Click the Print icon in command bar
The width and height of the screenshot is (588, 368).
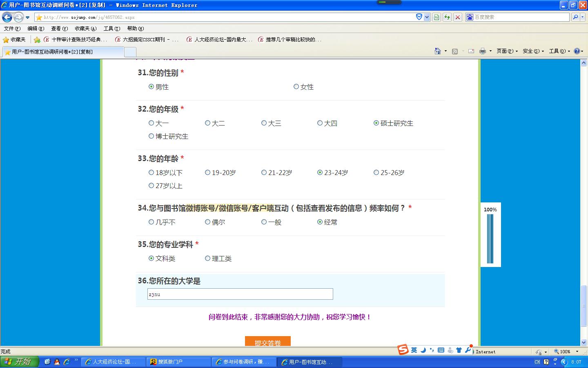(483, 51)
